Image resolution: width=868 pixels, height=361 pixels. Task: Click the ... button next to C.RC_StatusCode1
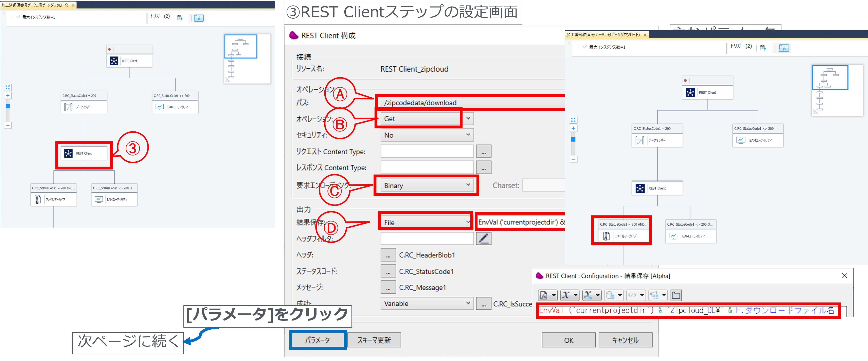388,271
